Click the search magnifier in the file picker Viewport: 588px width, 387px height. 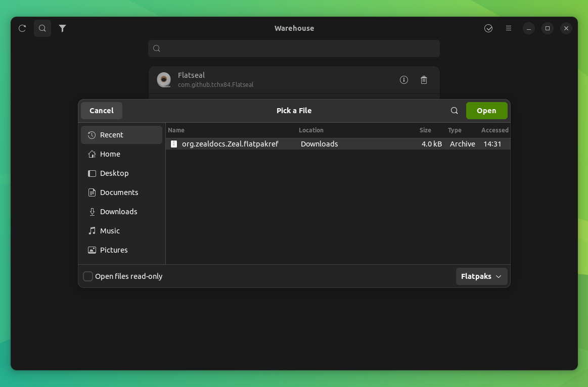(x=454, y=110)
